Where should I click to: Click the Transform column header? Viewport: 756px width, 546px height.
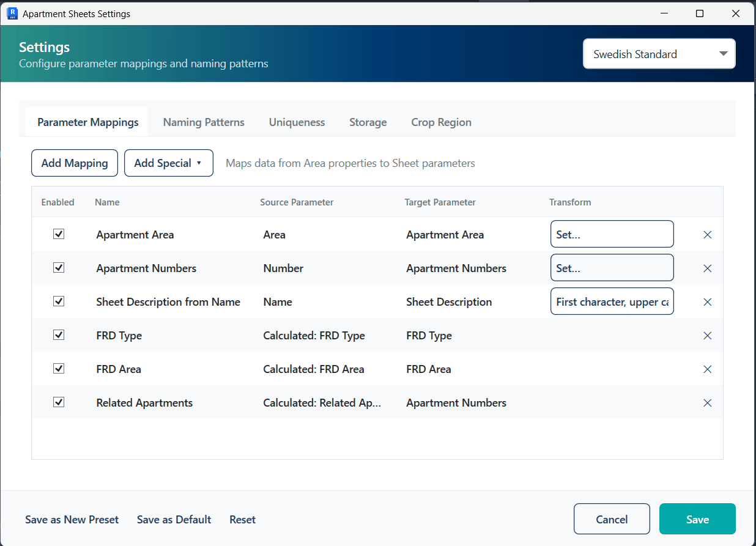[570, 202]
